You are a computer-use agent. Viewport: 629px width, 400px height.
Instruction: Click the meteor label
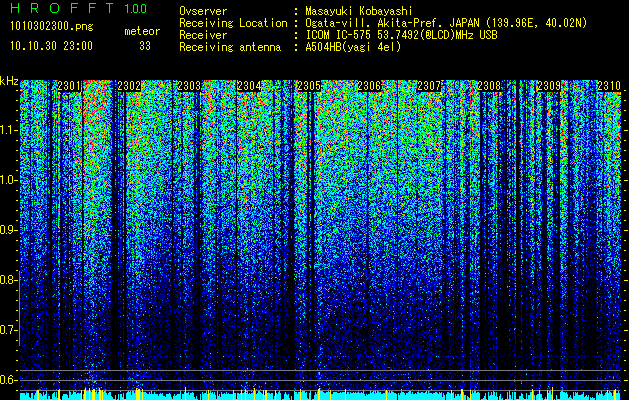click(x=142, y=31)
